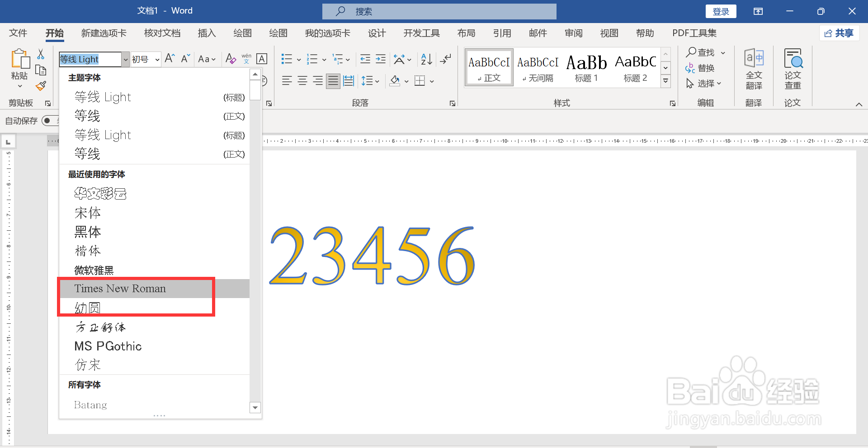Click the shading paint bucket icon
Viewport: 868px width, 448px height.
(x=395, y=81)
